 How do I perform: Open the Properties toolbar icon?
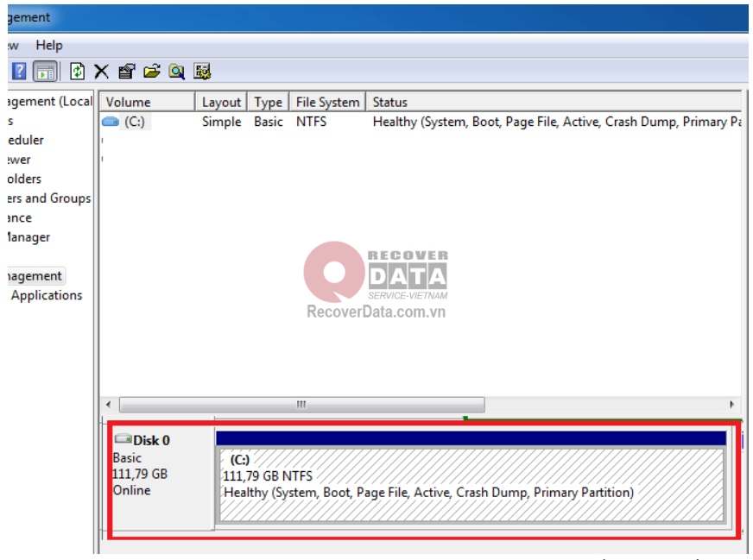tap(127, 72)
